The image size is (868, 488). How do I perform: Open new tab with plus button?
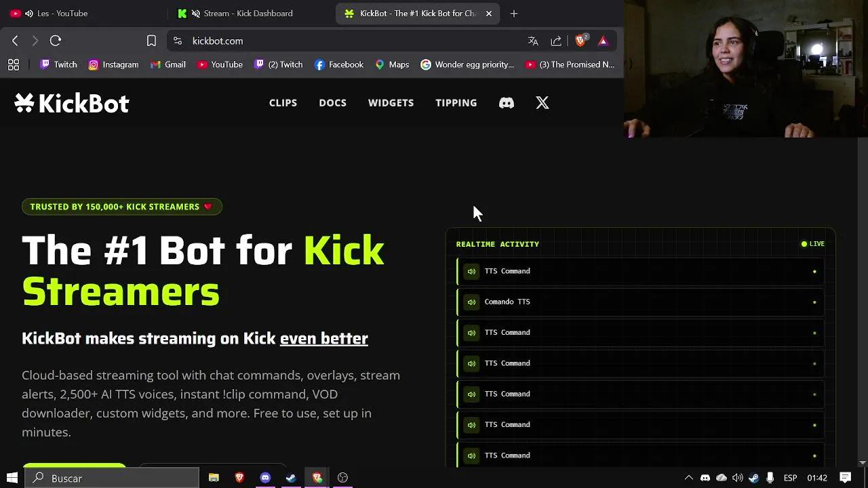(x=513, y=14)
